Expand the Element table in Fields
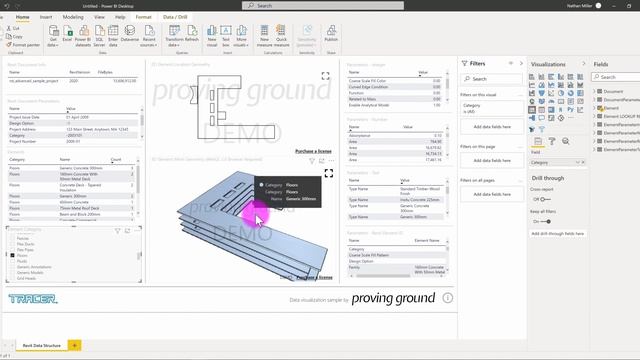Screen dimensions: 640x360 pyautogui.click(x=594, y=108)
